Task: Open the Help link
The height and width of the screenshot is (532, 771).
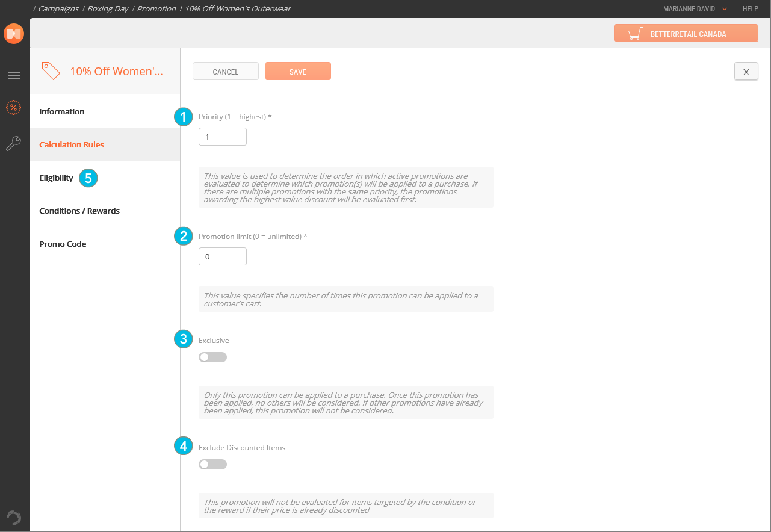Action: pos(751,9)
